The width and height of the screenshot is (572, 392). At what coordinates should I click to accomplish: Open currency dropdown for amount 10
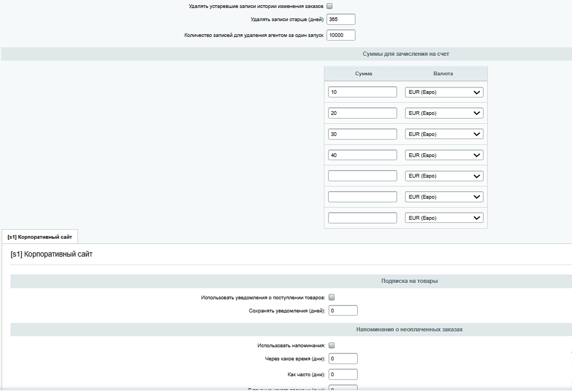tap(443, 92)
